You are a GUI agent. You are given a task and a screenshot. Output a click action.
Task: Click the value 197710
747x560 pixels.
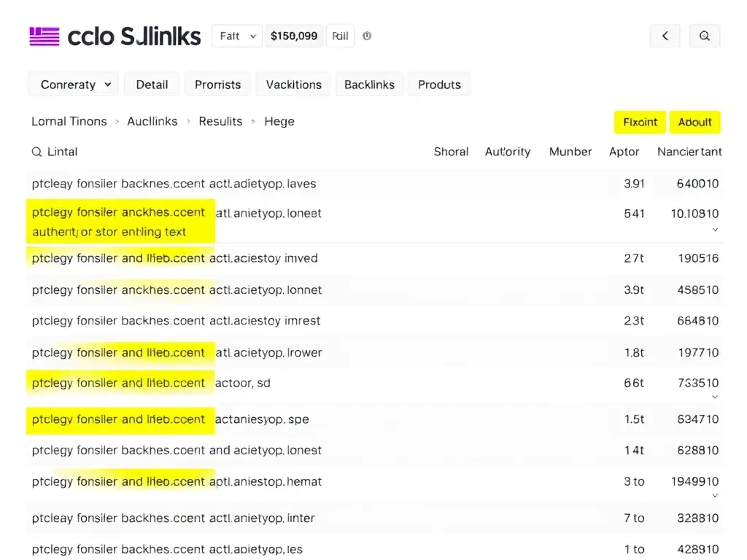pos(698,353)
